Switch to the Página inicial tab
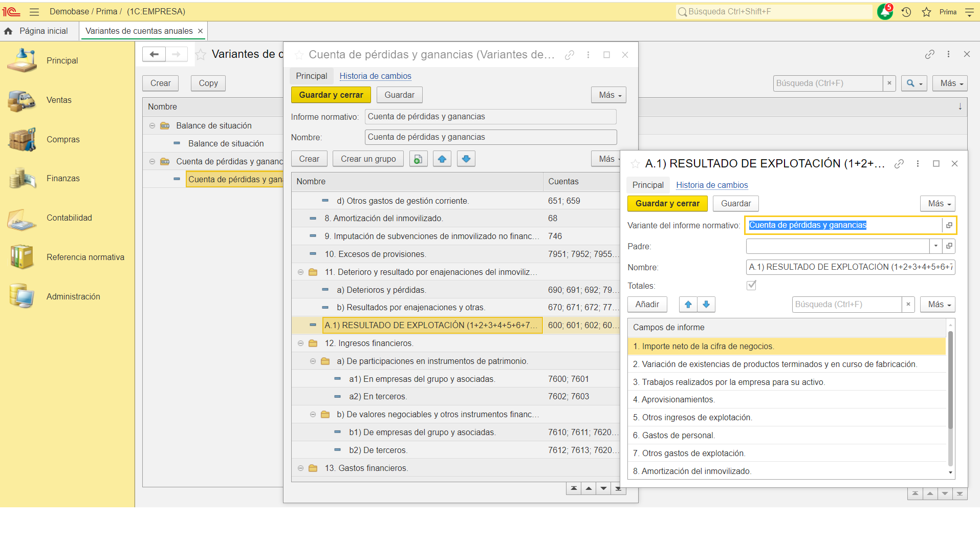The height and width of the screenshot is (538, 980). click(x=43, y=31)
